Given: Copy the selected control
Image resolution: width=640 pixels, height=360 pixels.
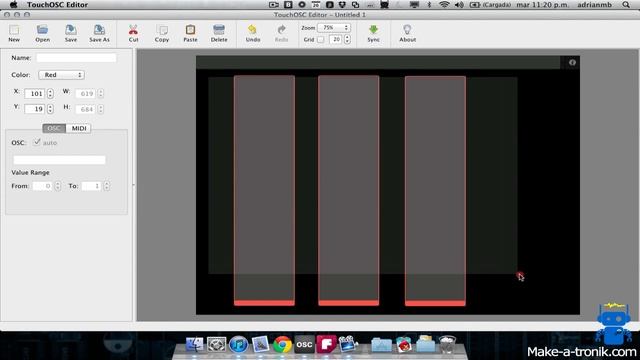Looking at the screenshot, I should coord(162,33).
